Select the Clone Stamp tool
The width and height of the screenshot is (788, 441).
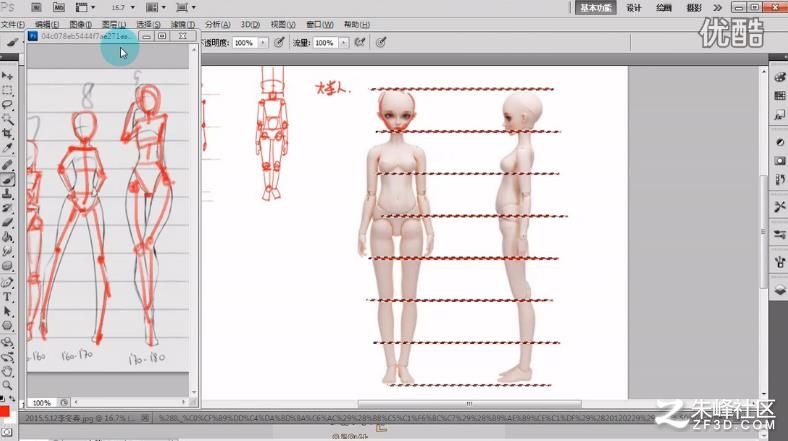point(7,193)
